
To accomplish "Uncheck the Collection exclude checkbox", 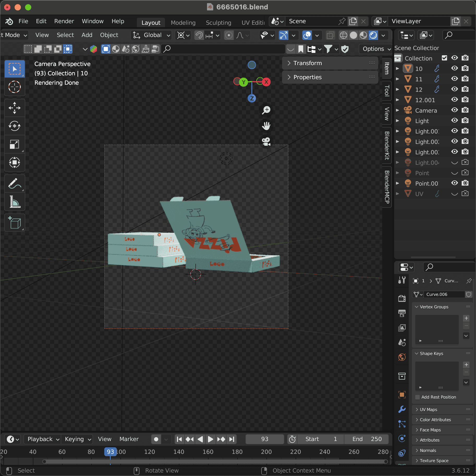I will point(444,58).
